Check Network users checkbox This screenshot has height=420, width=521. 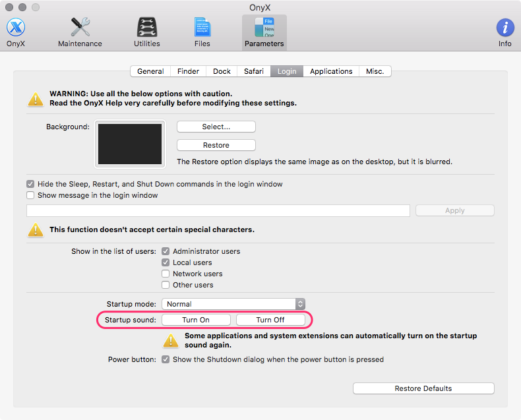click(x=166, y=274)
